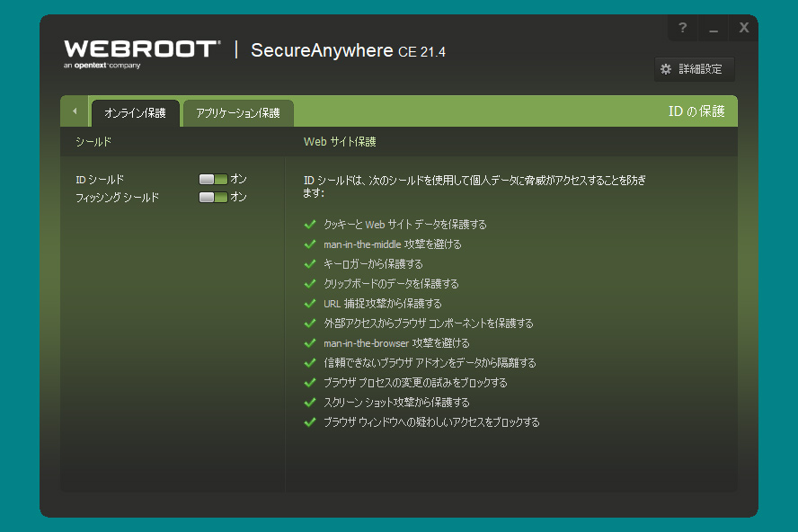Viewport: 798px width, 532px height.
Task: Click checkmark beside キーロガーから保護する
Action: coord(311,264)
